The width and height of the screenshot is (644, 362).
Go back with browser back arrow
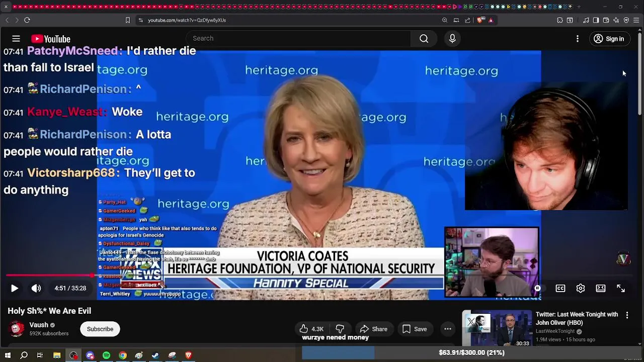7,20
